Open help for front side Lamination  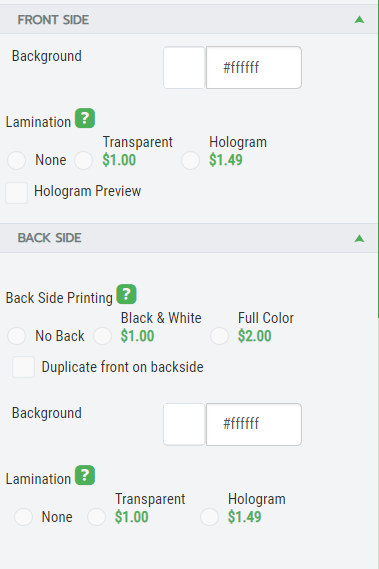[x=85, y=118]
